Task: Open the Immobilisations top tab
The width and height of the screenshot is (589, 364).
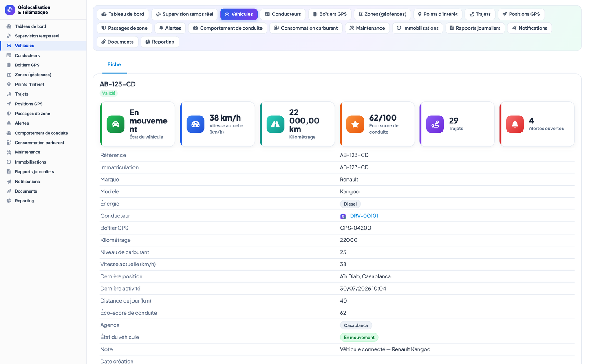Action: (418, 28)
